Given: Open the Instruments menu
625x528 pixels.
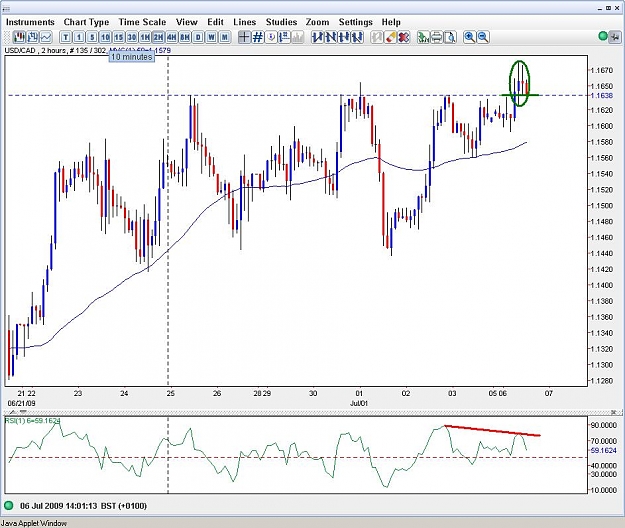Looking at the screenshot, I should (x=30, y=22).
